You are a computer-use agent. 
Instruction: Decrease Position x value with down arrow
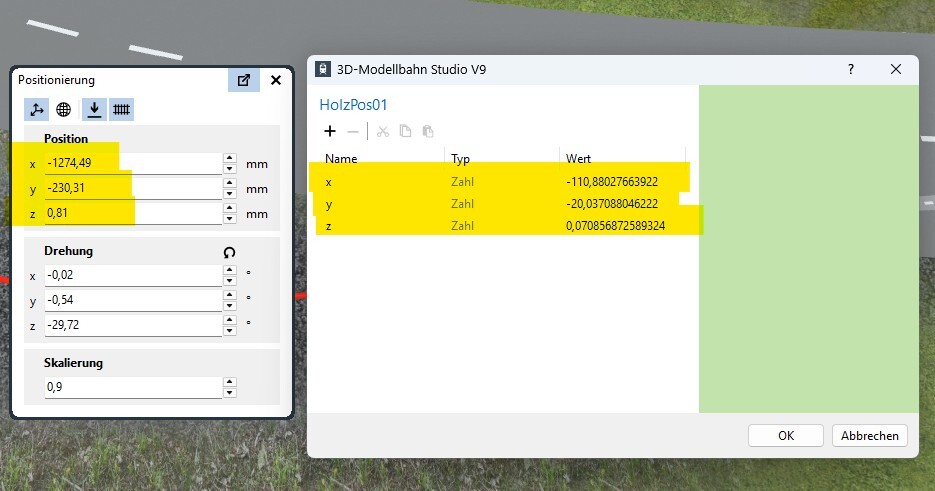(230, 169)
